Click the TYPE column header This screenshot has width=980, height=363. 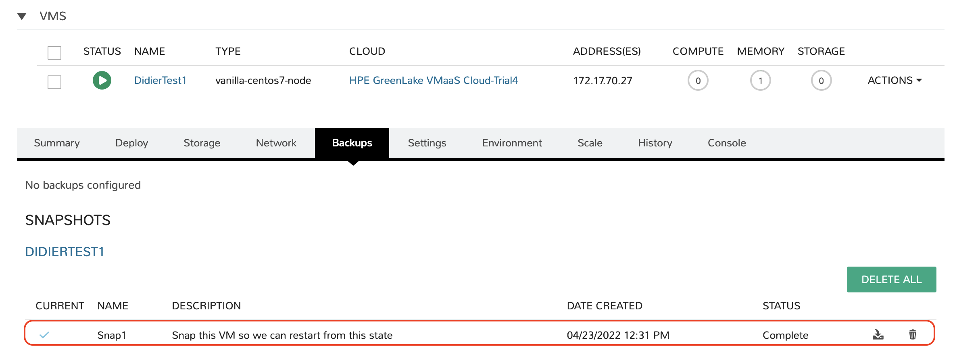coord(228,51)
